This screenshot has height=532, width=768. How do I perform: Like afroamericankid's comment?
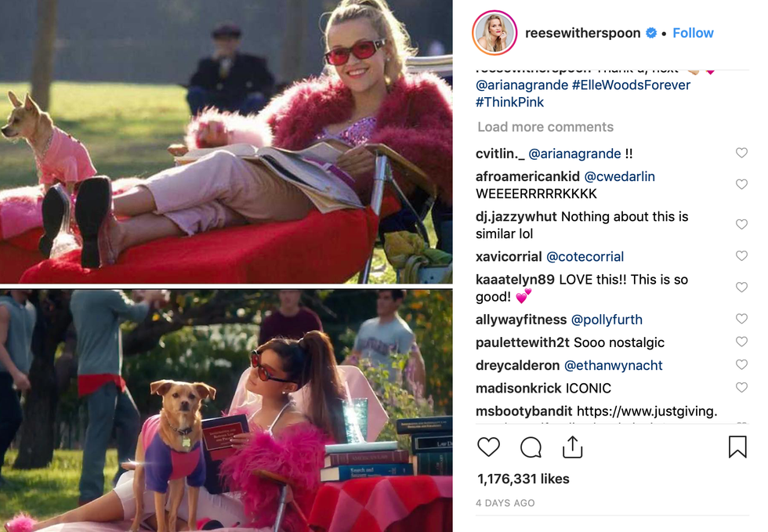741,184
